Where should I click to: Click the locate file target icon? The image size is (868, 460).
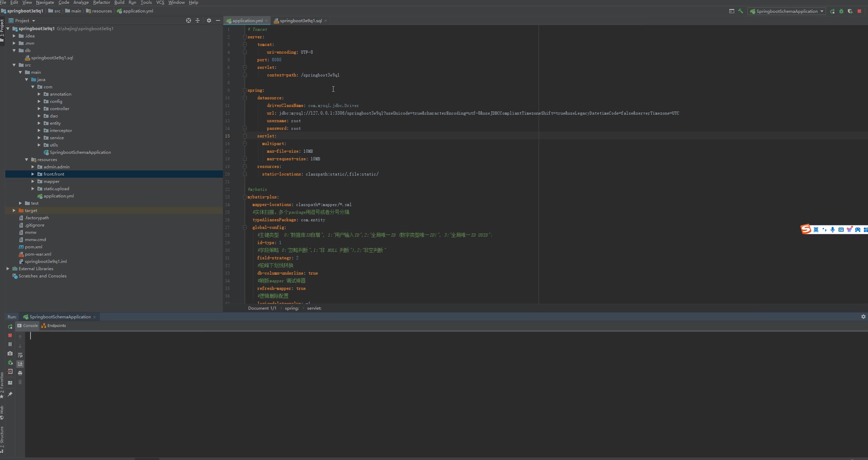[x=189, y=20]
